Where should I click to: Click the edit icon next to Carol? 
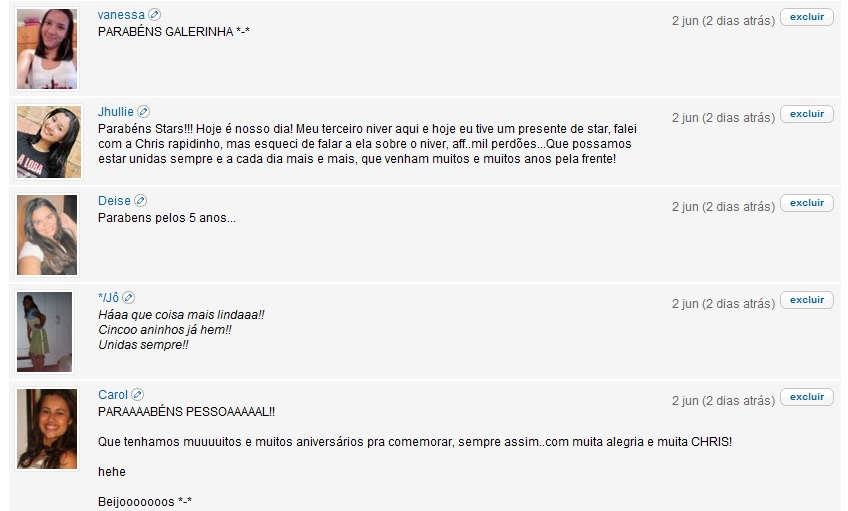(138, 394)
